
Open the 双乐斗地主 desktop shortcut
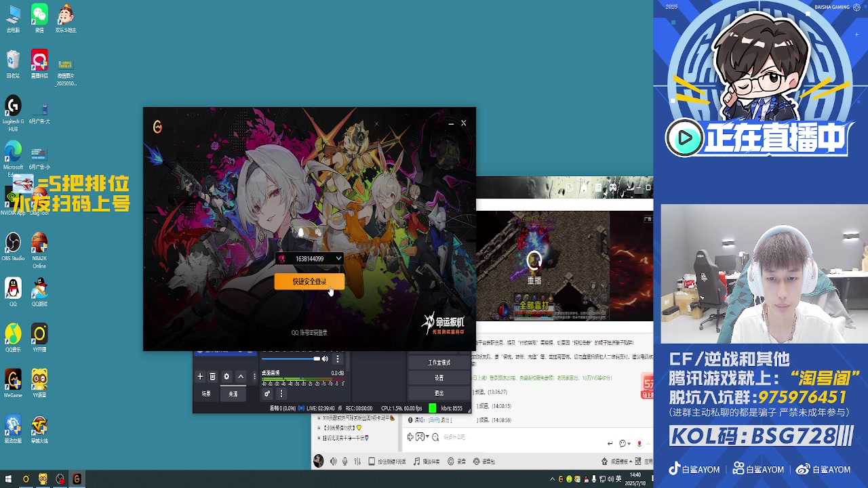pos(66,18)
